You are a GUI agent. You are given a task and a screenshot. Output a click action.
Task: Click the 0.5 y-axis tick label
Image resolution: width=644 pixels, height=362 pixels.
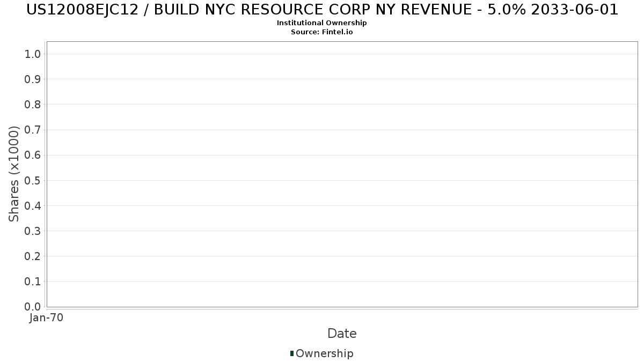(x=33, y=180)
